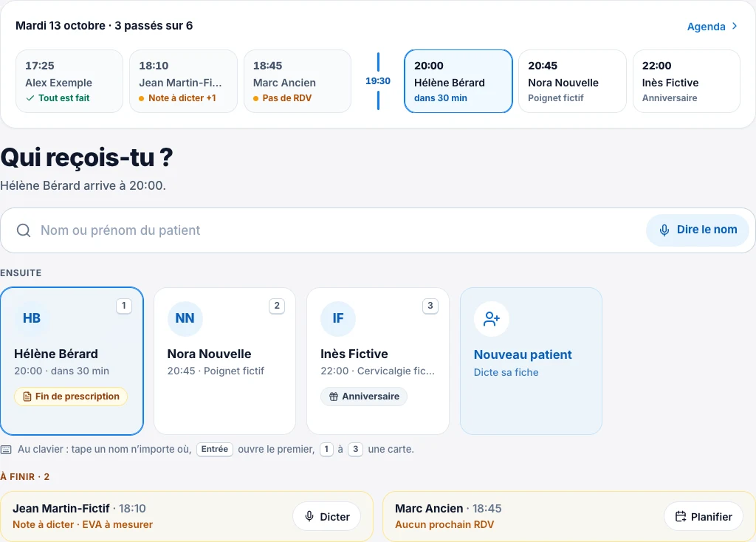
Task: Select the 18:45 Marc Ancien appointment
Action: coord(298,81)
